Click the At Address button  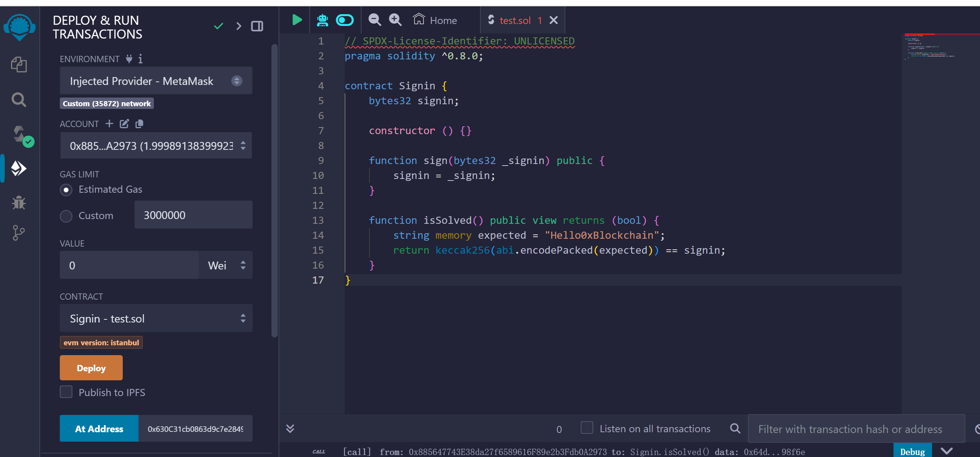tap(99, 429)
